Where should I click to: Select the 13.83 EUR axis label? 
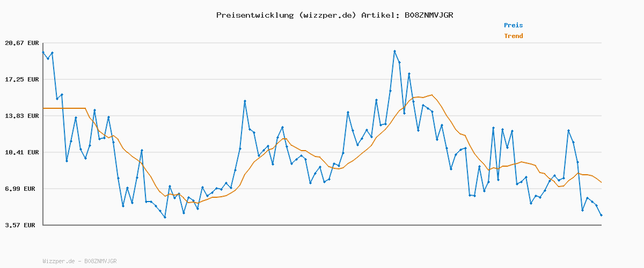point(21,116)
